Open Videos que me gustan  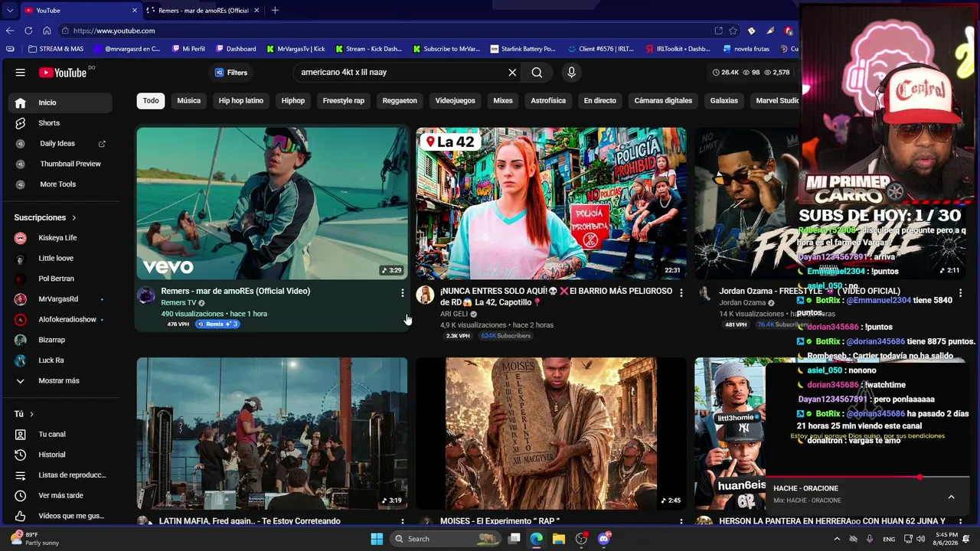pos(60,516)
